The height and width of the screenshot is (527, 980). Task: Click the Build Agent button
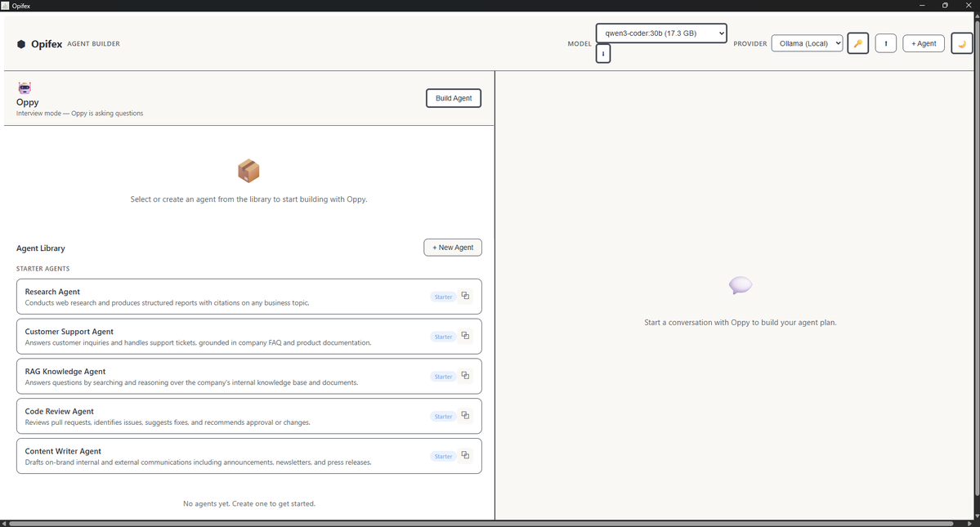[x=454, y=98]
